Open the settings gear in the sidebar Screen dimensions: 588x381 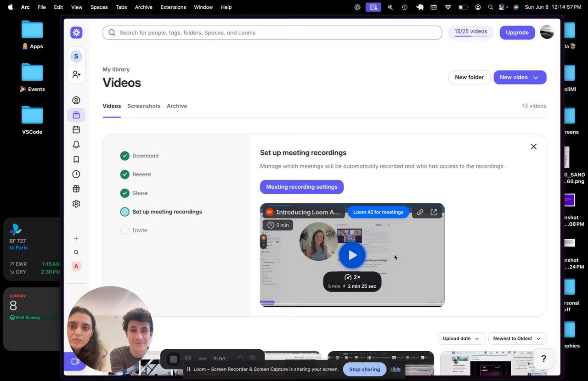tap(76, 203)
